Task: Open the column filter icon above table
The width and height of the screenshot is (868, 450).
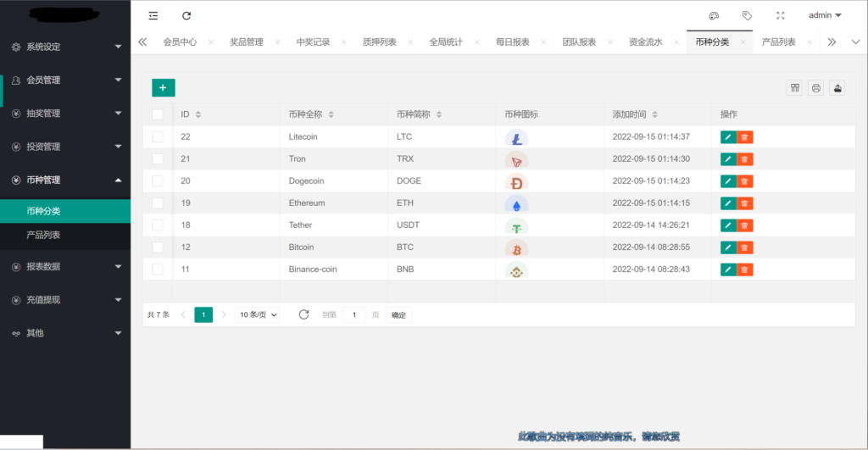Action: 794,88
